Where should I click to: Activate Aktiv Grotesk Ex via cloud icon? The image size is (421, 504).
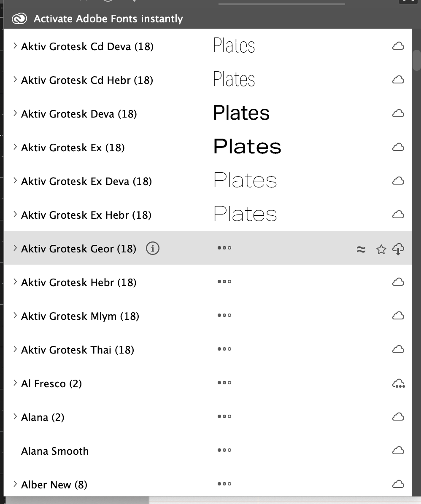pyautogui.click(x=398, y=147)
